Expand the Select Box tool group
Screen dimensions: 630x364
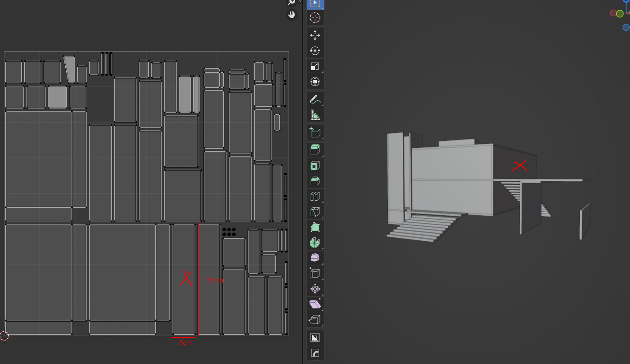click(323, 8)
